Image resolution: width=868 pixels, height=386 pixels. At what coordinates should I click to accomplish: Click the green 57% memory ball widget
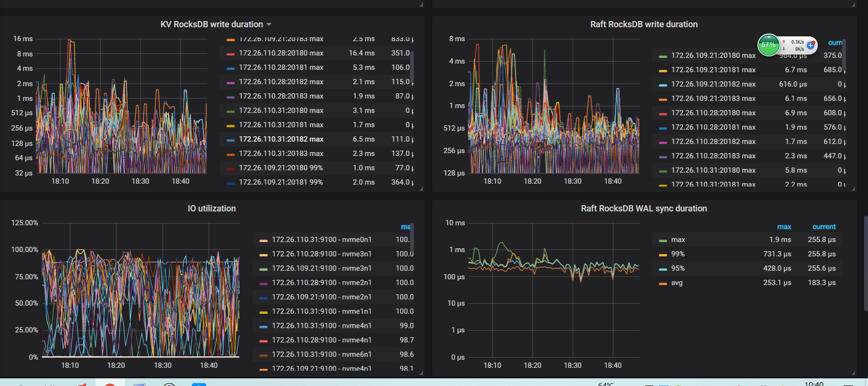pos(768,45)
